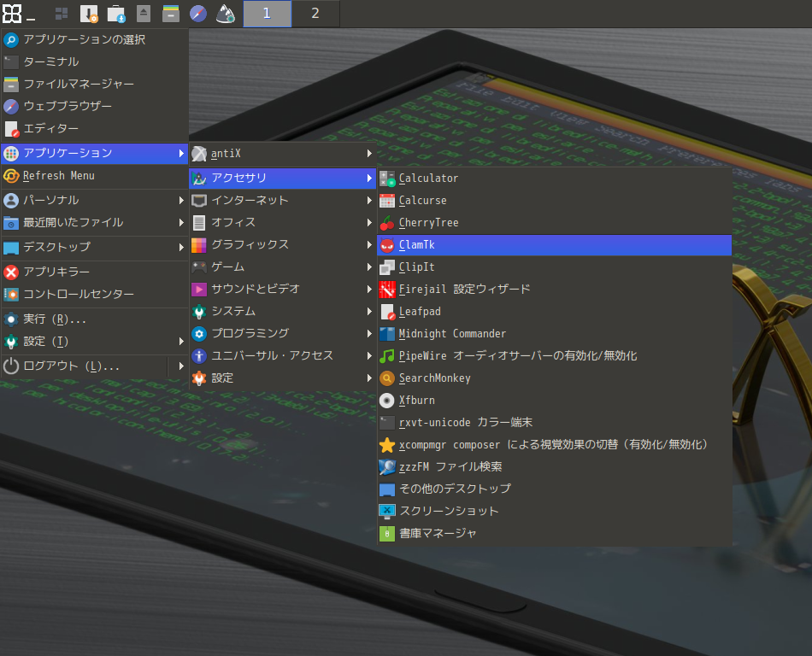The width and height of the screenshot is (812, 656).
Task: Expand the antiX submenu
Action: coord(282,154)
